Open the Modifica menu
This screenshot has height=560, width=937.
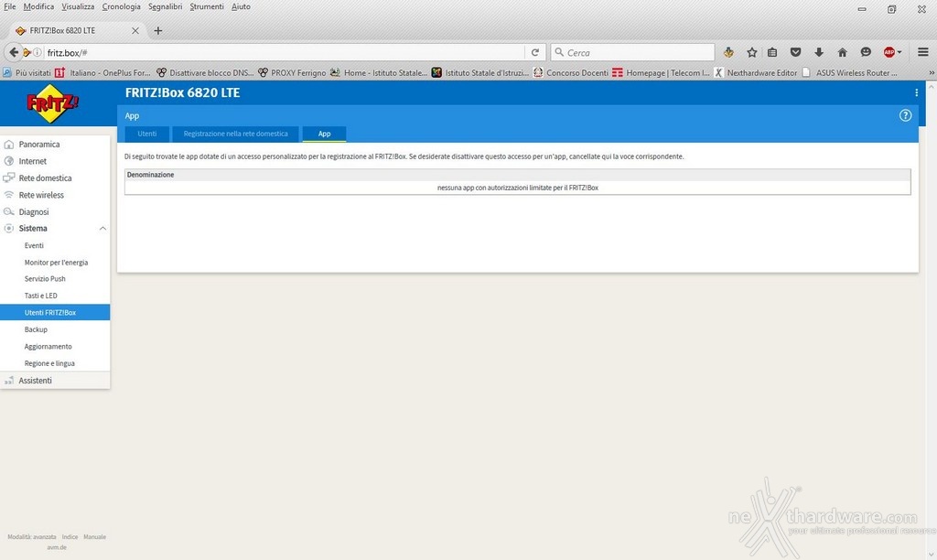click(x=38, y=6)
